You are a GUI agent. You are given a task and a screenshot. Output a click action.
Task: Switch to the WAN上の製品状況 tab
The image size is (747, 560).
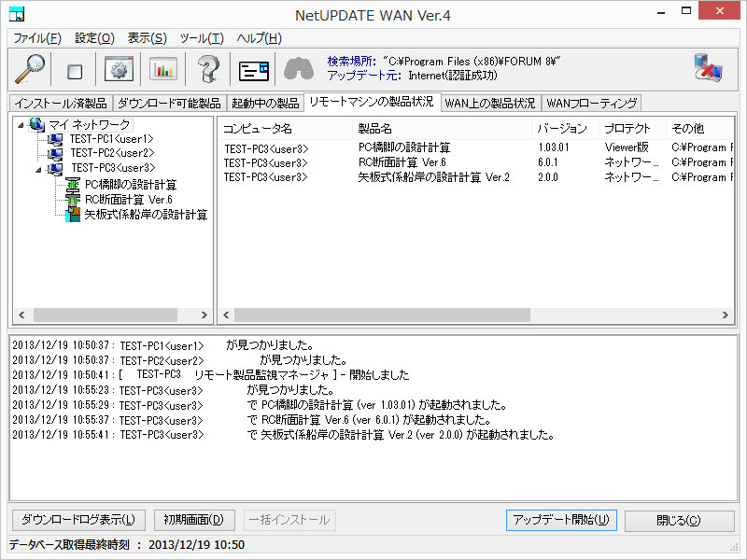490,103
